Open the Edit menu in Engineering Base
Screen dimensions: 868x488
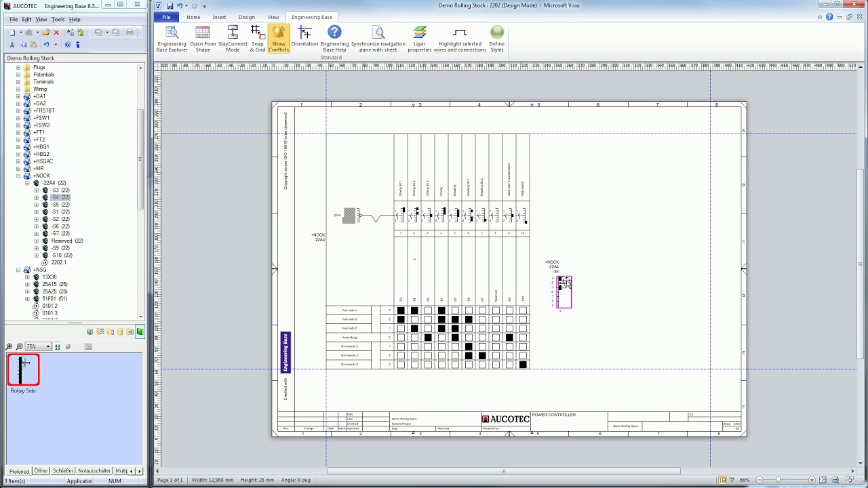[26, 20]
